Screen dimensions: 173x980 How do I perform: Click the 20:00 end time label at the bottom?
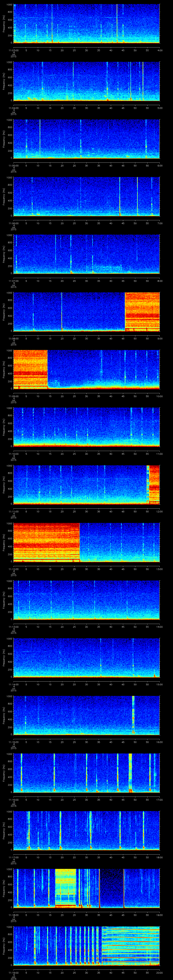tap(159, 972)
